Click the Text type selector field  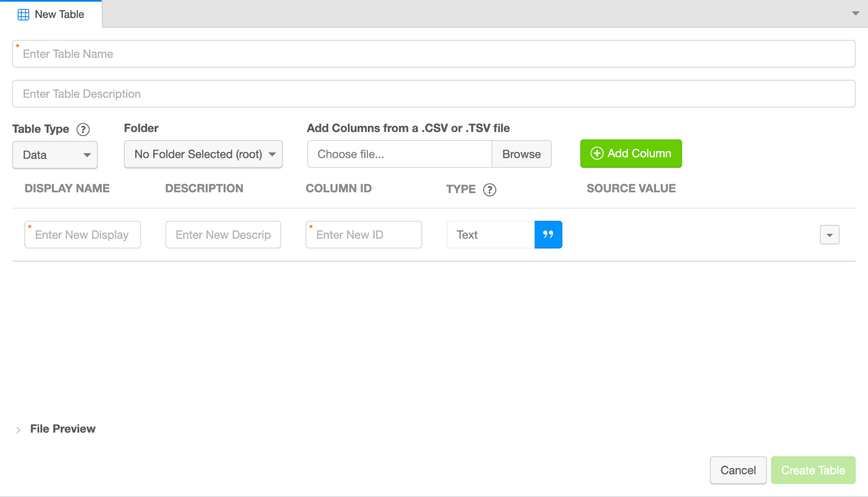tap(490, 234)
